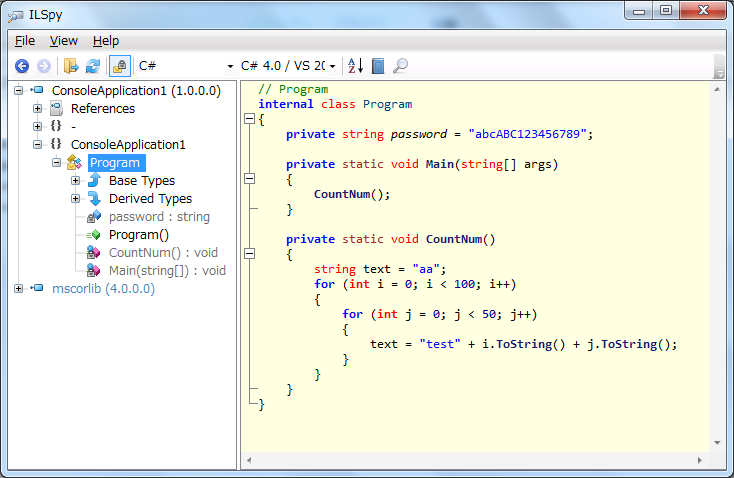Click the Base Types up-arrow icon
Viewport: 734px width, 478px height.
coord(95,180)
